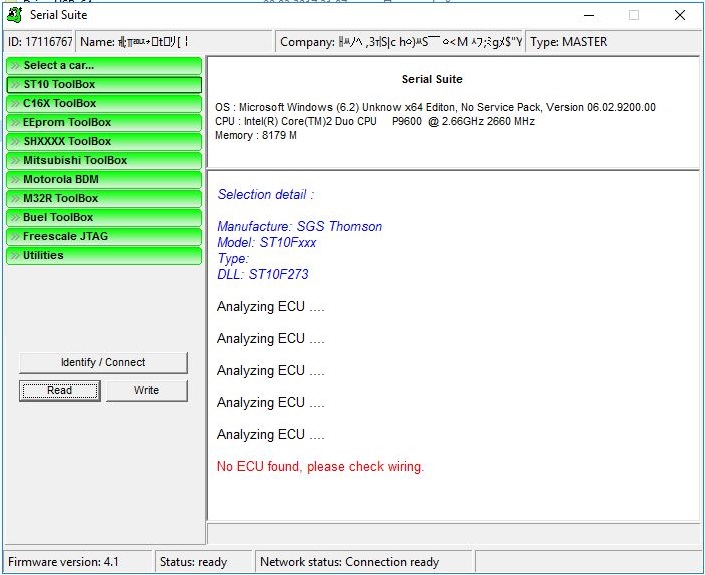Click the Read button
The height and width of the screenshot is (575, 705).
60,391
